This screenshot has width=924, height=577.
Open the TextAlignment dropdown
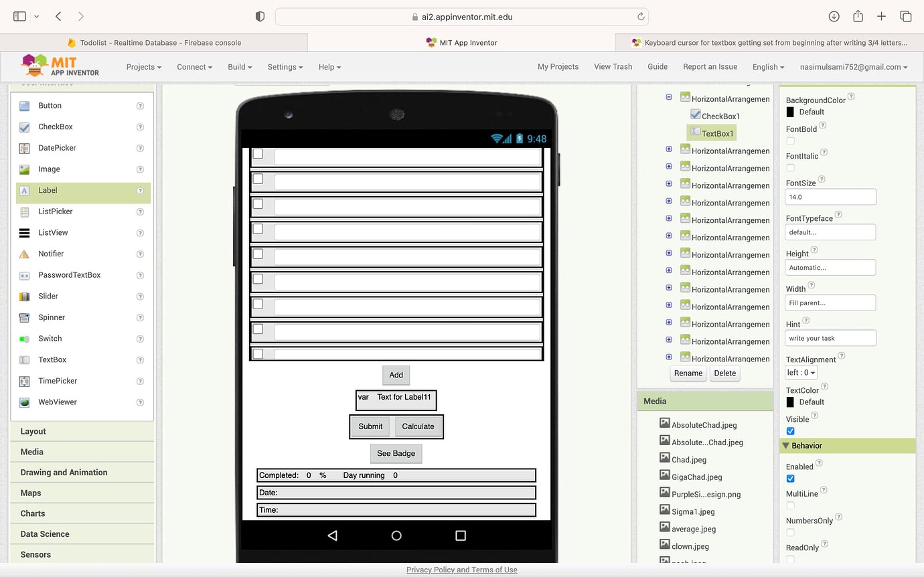[801, 373]
